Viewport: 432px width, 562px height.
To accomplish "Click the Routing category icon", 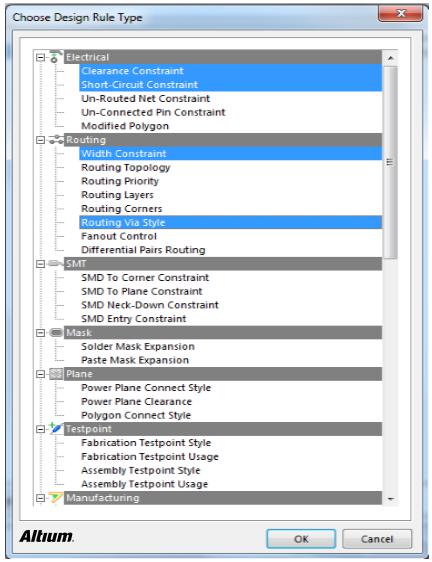I will pyautogui.click(x=56, y=139).
